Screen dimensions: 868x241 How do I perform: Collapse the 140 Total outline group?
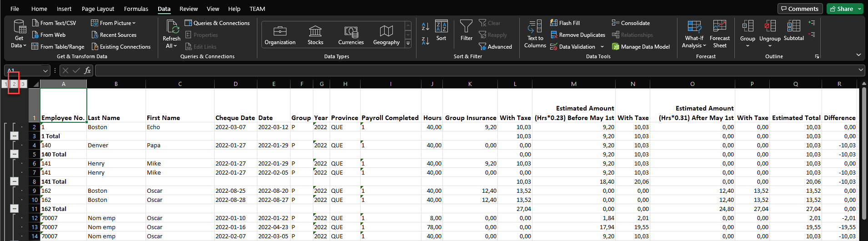(x=14, y=154)
